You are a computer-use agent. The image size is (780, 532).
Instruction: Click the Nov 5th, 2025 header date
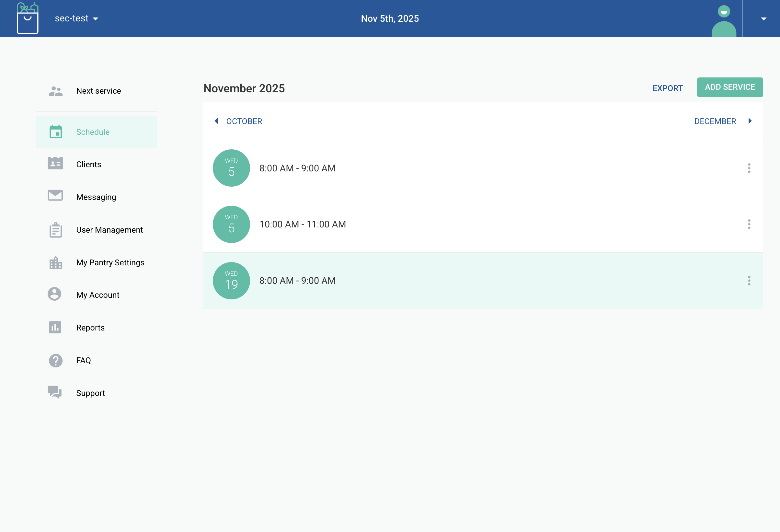pos(390,18)
